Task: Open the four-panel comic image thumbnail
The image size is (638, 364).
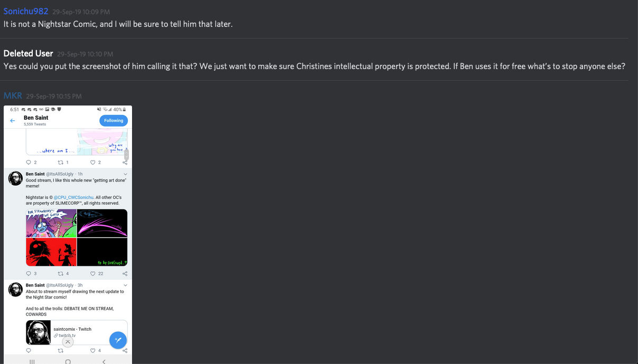Action: 77,237
